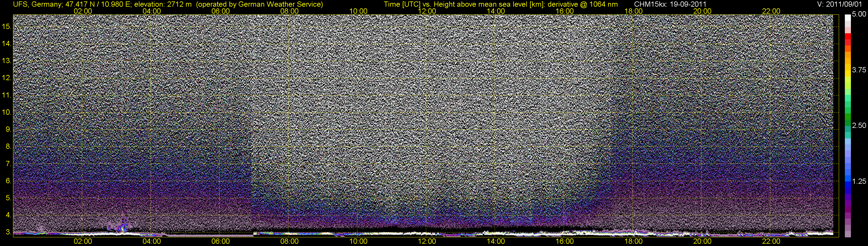Click the '18:00' label on the top time axis
This screenshot has height=246, width=868.
[633, 11]
